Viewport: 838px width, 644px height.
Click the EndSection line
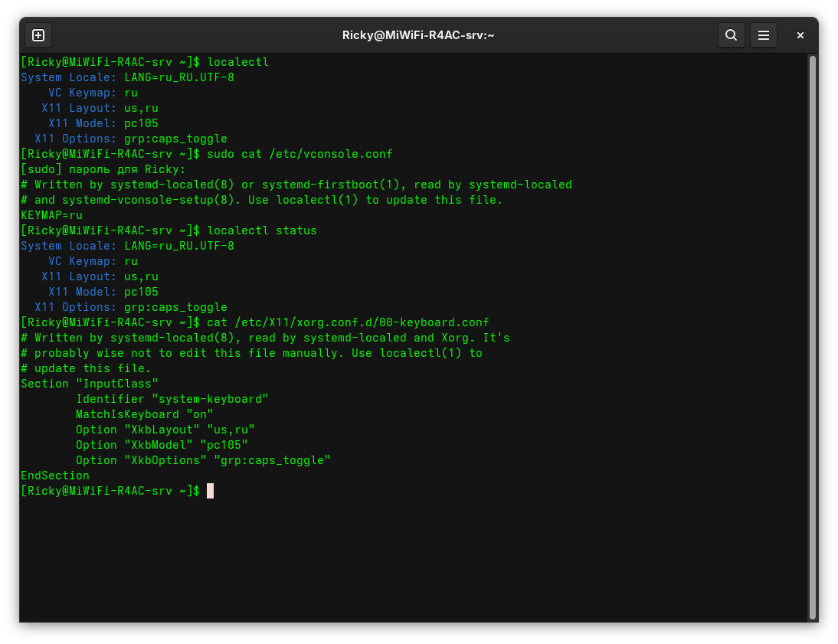click(x=55, y=476)
